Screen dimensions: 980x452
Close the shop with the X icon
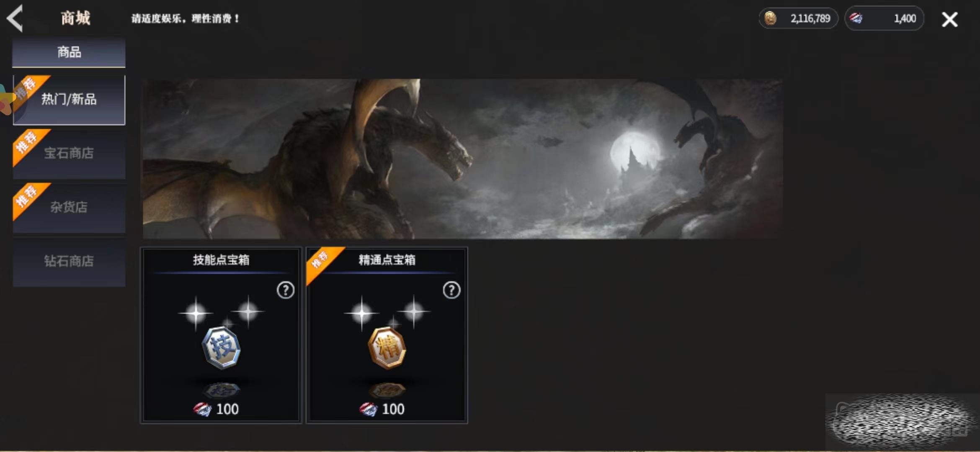point(949,19)
